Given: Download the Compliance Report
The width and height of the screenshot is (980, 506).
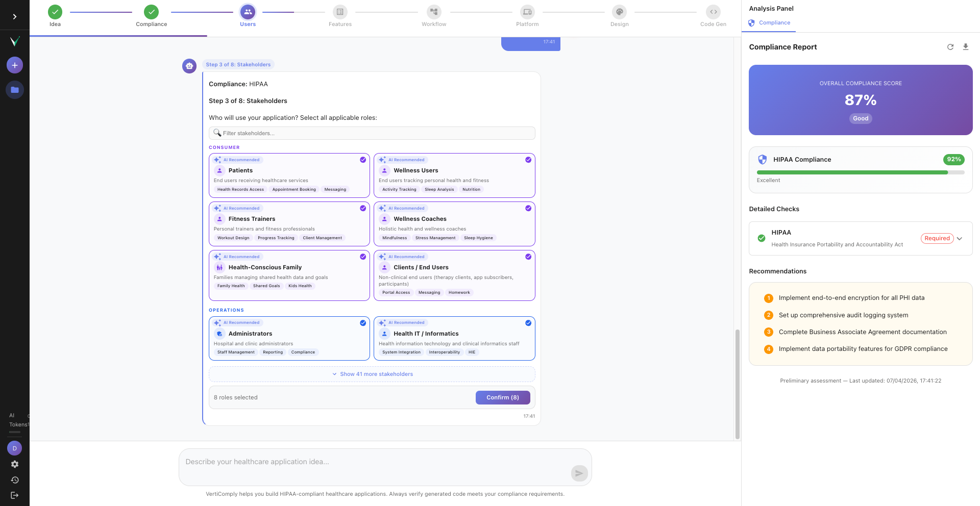Looking at the screenshot, I should [x=965, y=46].
